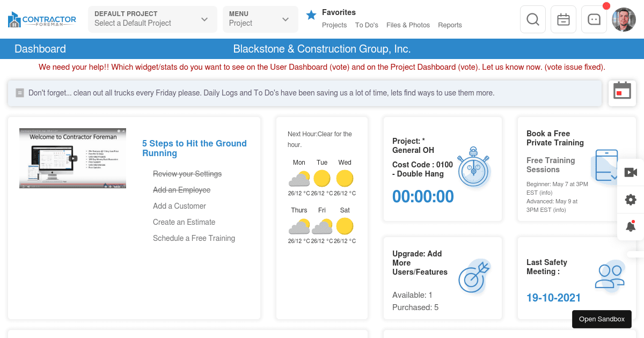
Task: Click the note icon in the reminder banner
Action: click(20, 93)
